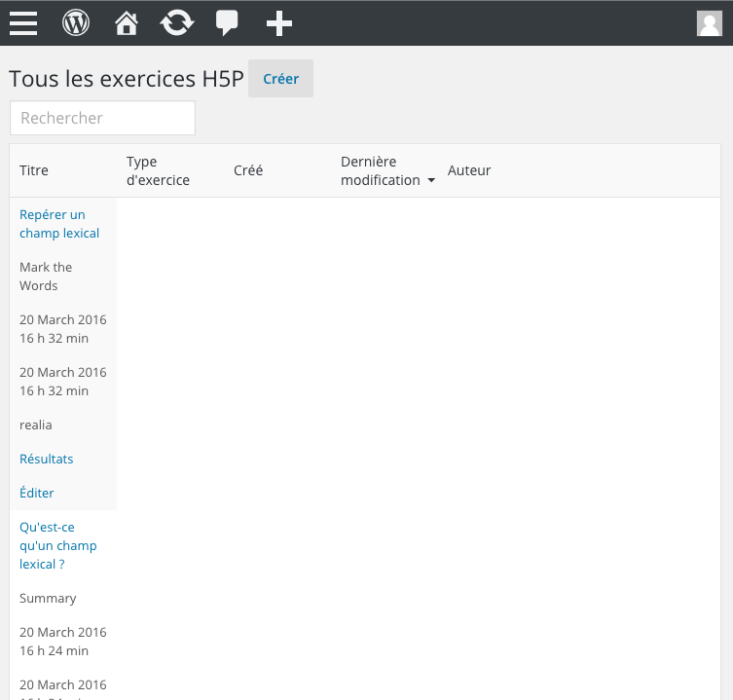Image resolution: width=733 pixels, height=700 pixels.
Task: Select the 'realia' author text
Action: [35, 424]
